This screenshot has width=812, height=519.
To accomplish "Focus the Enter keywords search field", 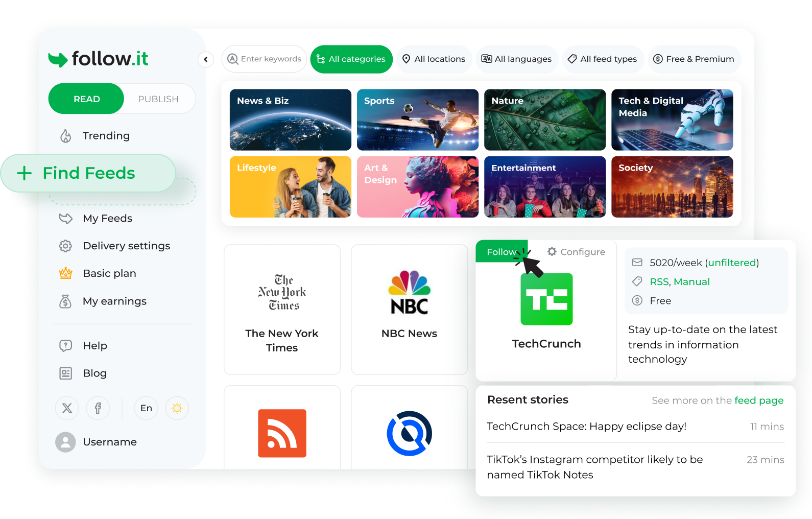I will pos(264,59).
